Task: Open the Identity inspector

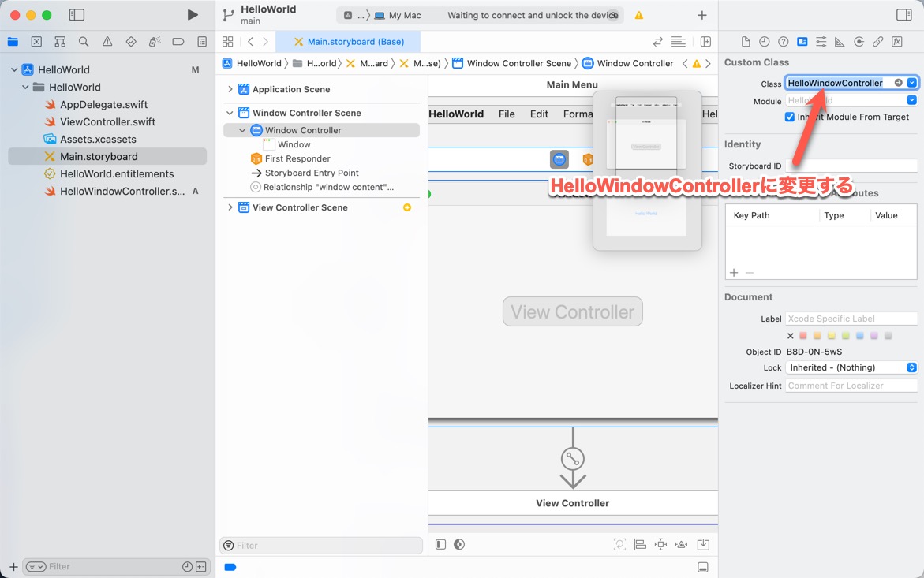Action: point(802,42)
